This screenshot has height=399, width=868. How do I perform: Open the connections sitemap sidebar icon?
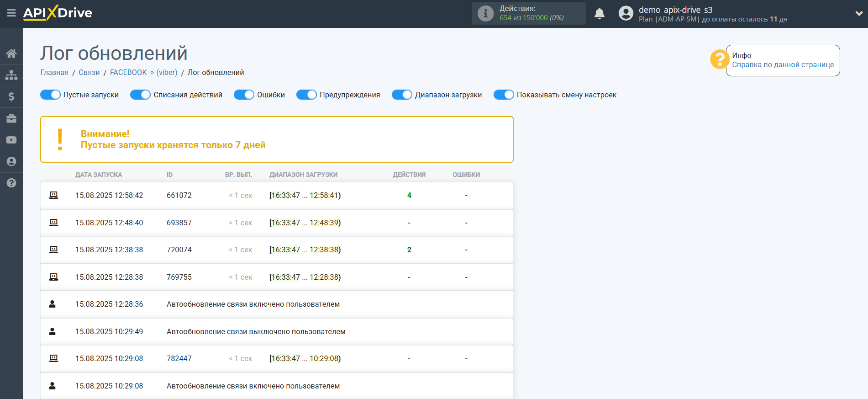click(11, 75)
